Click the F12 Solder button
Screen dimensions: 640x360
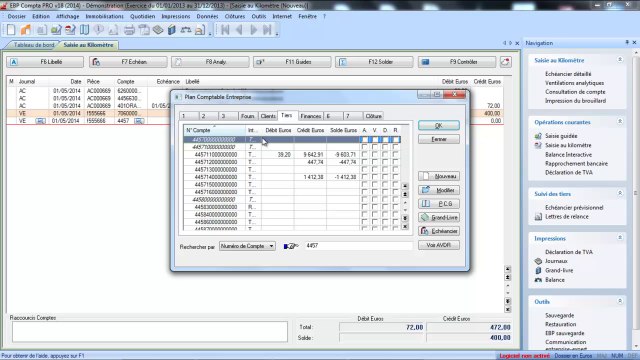point(374,62)
